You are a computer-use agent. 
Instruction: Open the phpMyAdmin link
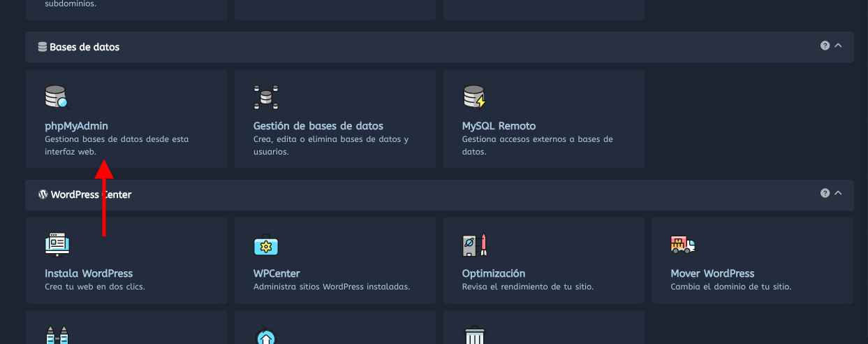click(76, 126)
